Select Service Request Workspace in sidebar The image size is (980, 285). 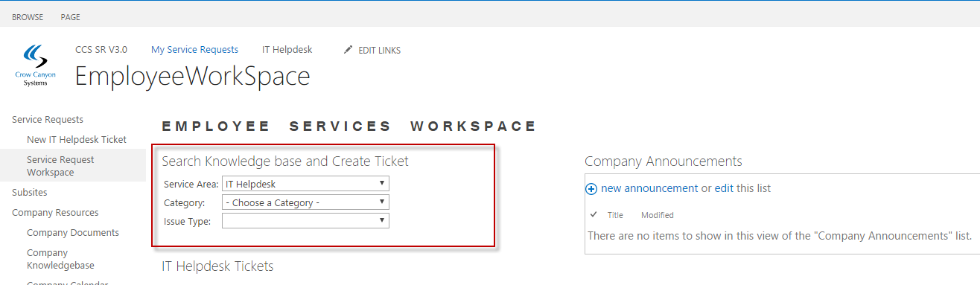[60, 166]
